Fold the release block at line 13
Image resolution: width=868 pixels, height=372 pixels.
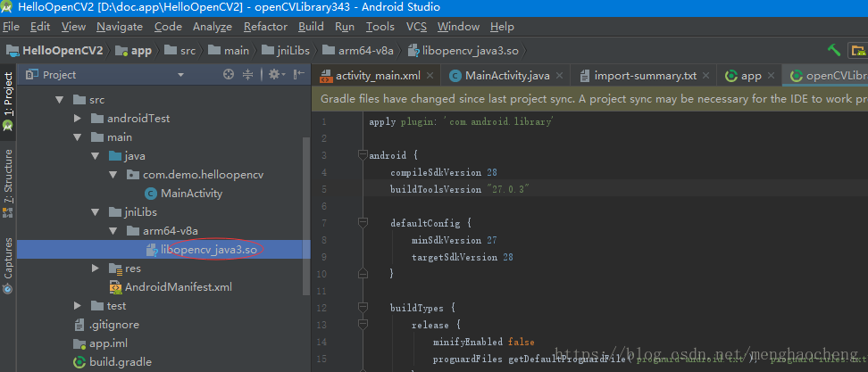pyautogui.click(x=363, y=325)
